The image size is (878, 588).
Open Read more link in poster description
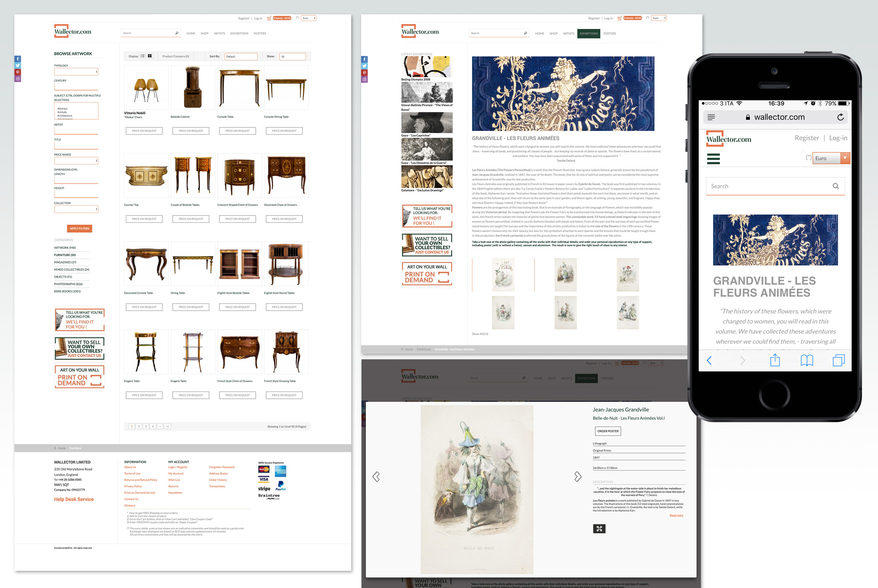point(676,515)
